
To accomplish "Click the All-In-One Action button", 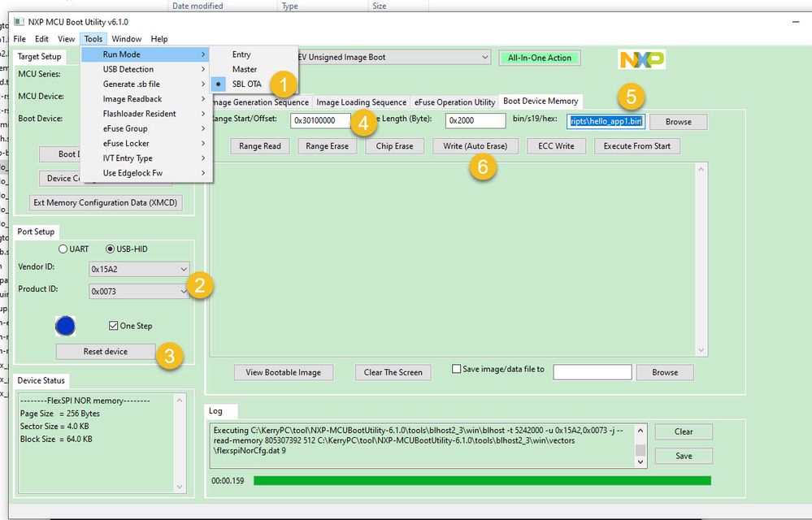I will point(540,58).
